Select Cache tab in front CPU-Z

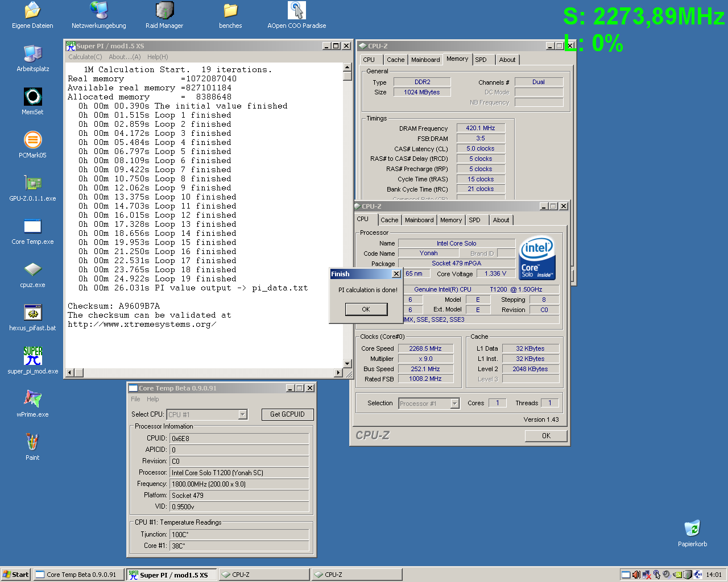coord(390,220)
